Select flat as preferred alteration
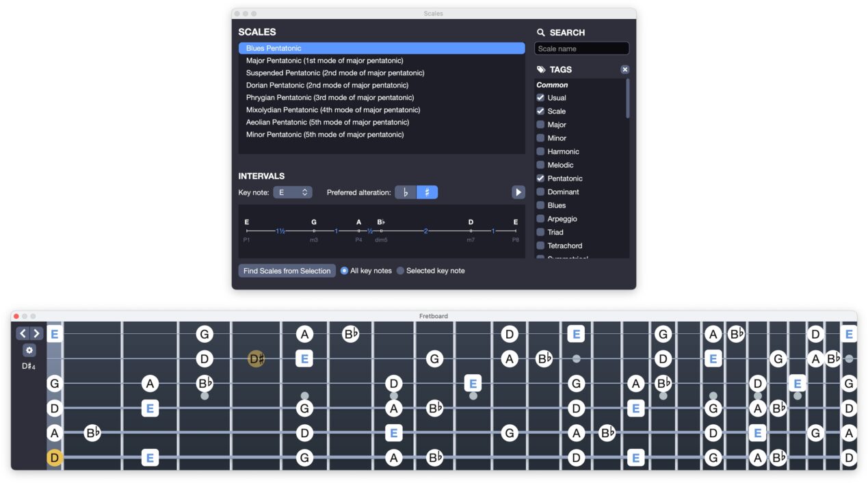Image resolution: width=868 pixels, height=483 pixels. click(405, 192)
